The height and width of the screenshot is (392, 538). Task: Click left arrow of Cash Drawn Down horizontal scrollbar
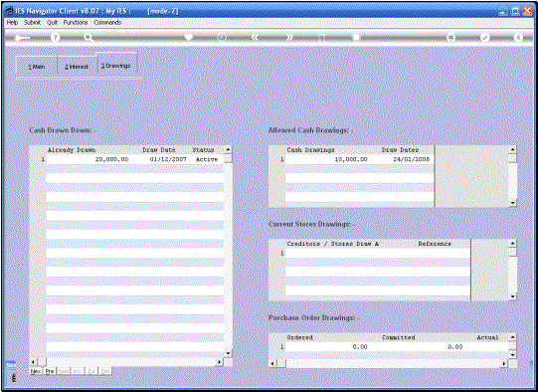[33, 362]
